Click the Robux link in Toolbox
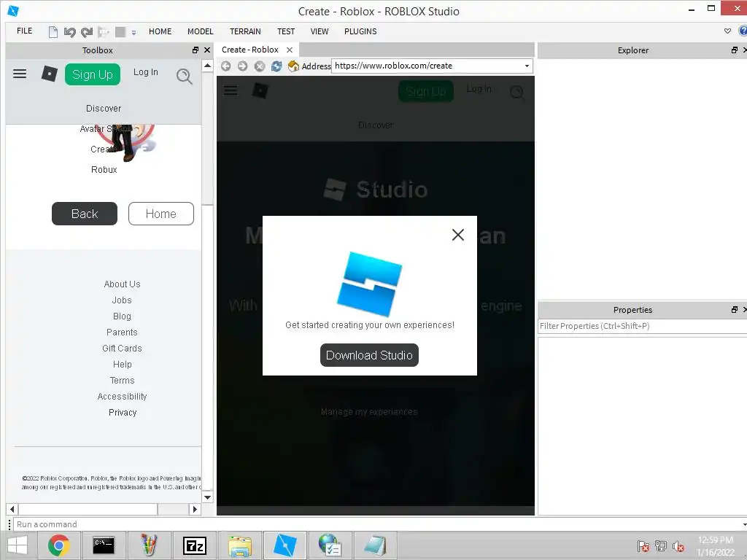This screenshot has height=560, width=747. [x=104, y=169]
